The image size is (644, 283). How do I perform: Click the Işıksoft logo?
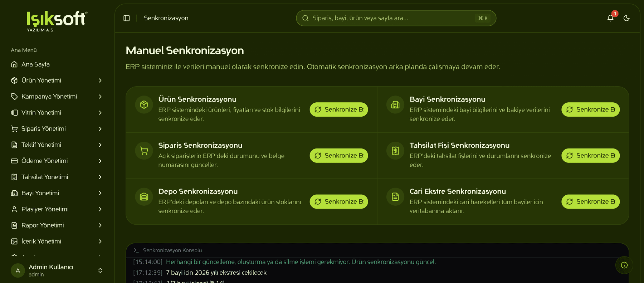pos(57,21)
